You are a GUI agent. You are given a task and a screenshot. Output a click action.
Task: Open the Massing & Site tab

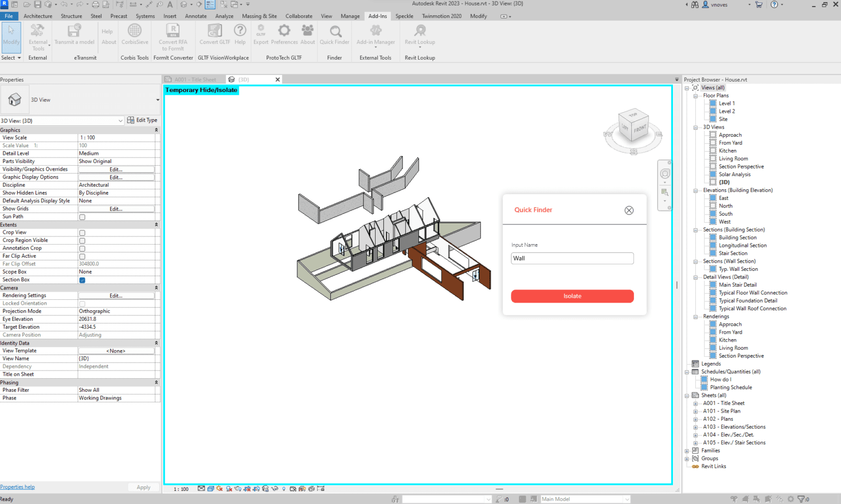pos(260,16)
